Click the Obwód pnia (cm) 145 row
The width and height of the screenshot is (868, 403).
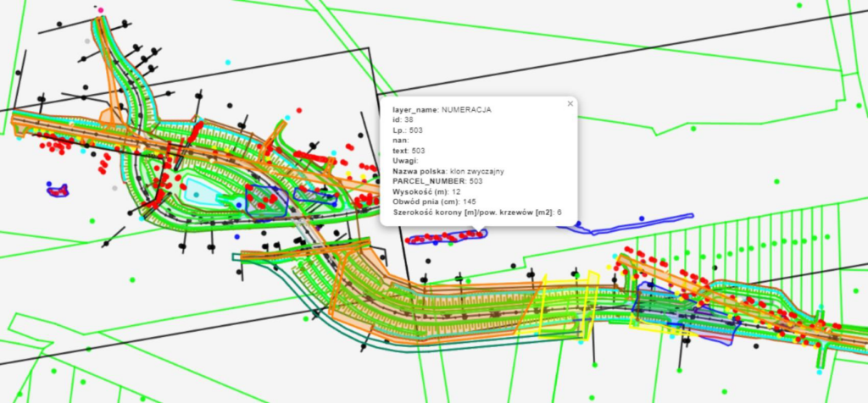[433, 201]
